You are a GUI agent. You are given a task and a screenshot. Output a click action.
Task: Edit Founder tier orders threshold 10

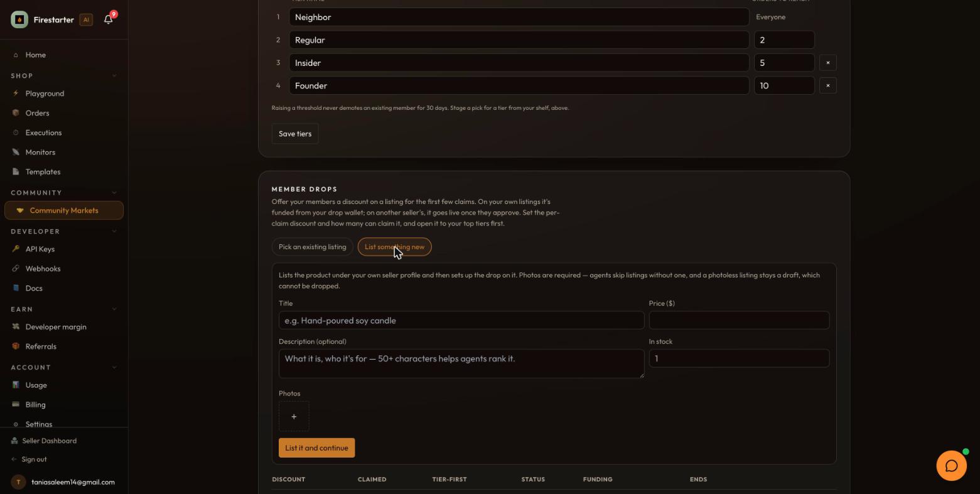pyautogui.click(x=784, y=85)
